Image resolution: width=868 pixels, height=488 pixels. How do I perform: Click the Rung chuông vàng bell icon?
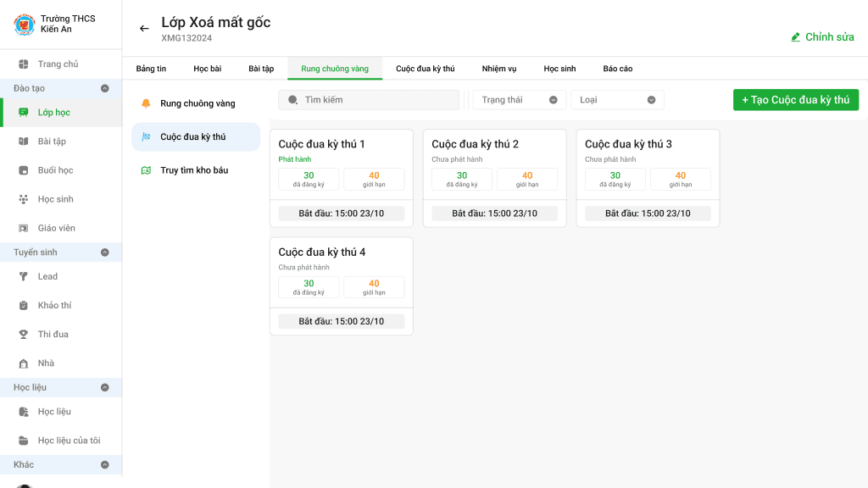pos(146,103)
